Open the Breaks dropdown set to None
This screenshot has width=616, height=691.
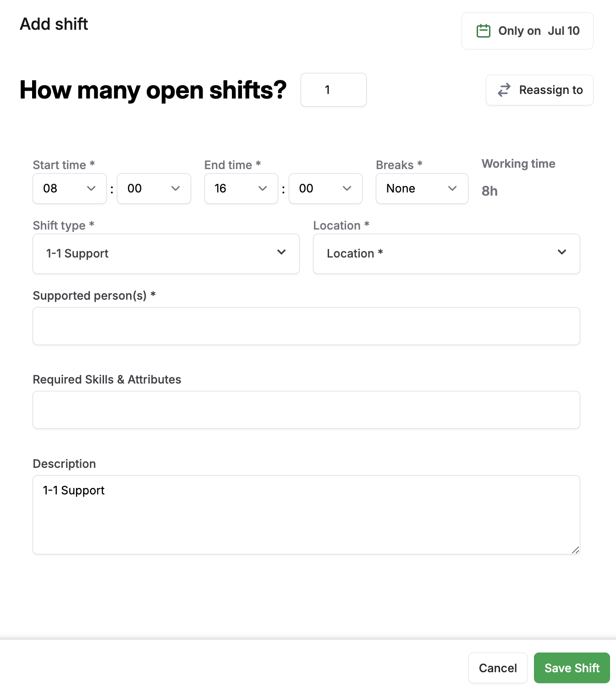pyautogui.click(x=422, y=188)
